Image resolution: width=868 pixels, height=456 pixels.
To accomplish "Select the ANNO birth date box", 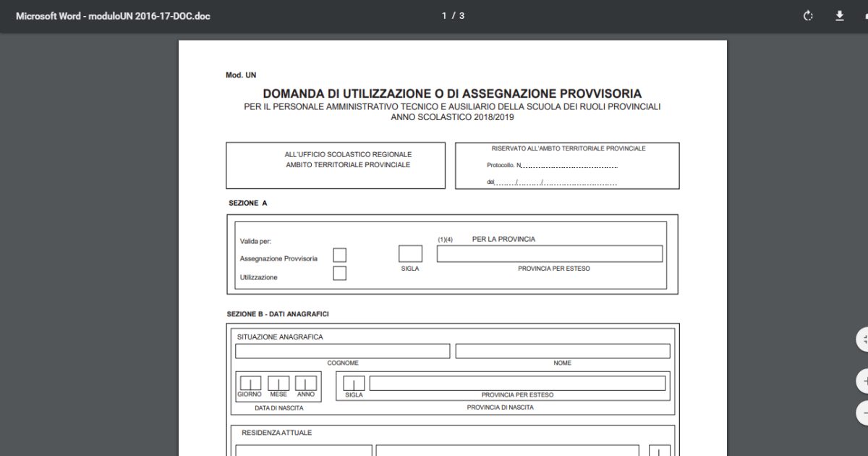I will click(305, 384).
